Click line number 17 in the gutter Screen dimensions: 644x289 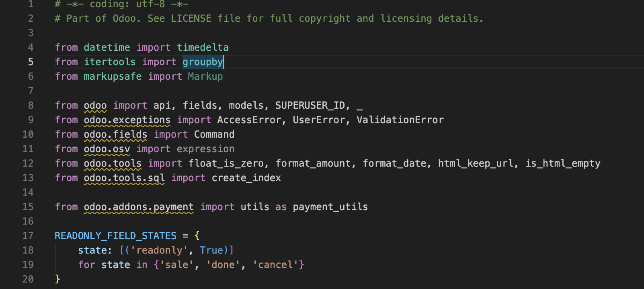tap(28, 236)
